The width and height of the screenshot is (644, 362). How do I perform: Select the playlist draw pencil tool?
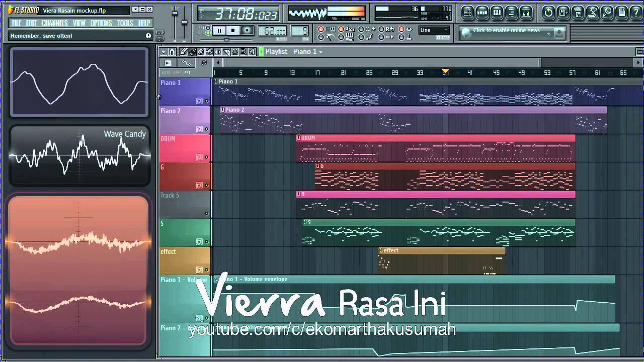tap(184, 52)
